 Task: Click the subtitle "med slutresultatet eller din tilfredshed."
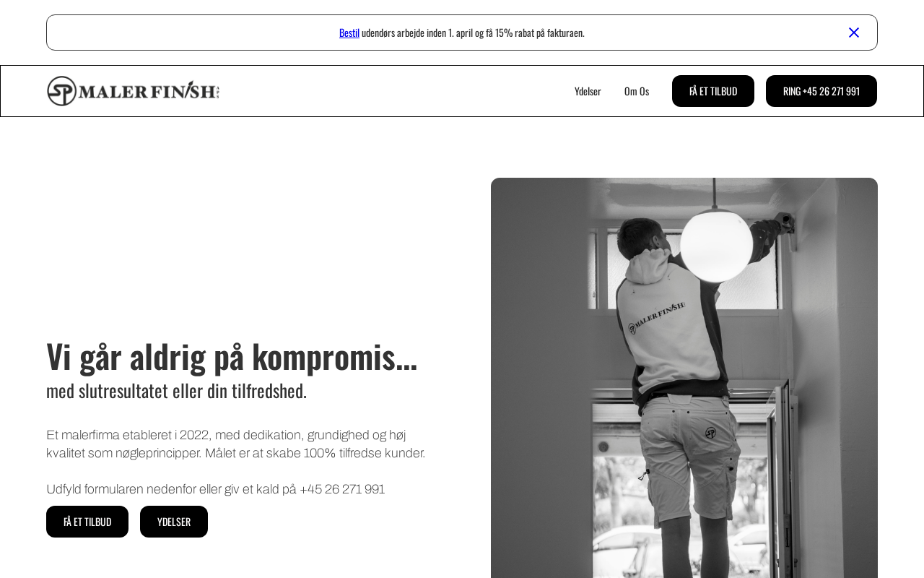[177, 391]
